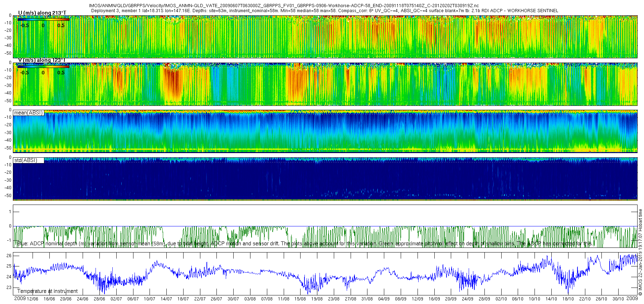Click the 04/09 date tick on time axis
The height and width of the screenshot is (304, 644).
pyautogui.click(x=384, y=299)
